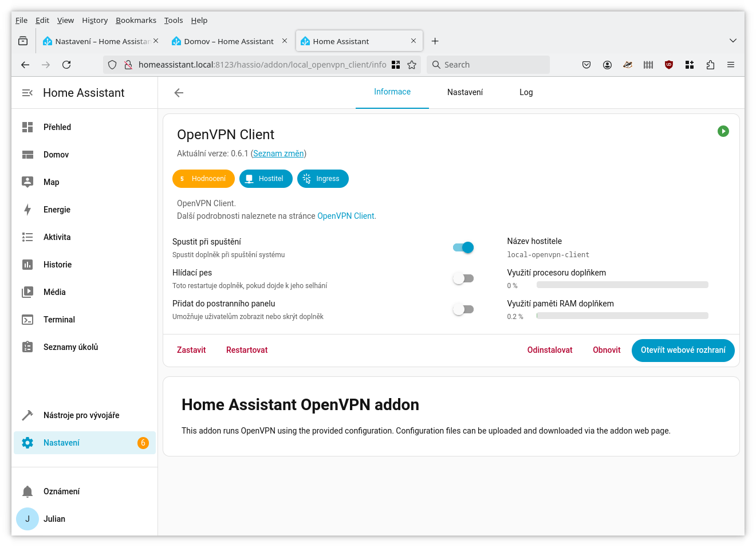This screenshot has height=547, width=756.
Task: Click Otevřít webové rozhraní button
Action: click(x=683, y=351)
